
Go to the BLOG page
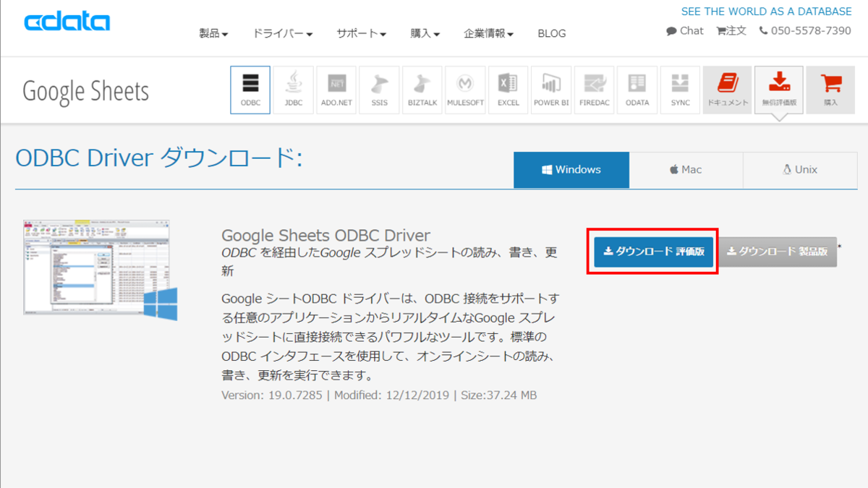point(552,33)
